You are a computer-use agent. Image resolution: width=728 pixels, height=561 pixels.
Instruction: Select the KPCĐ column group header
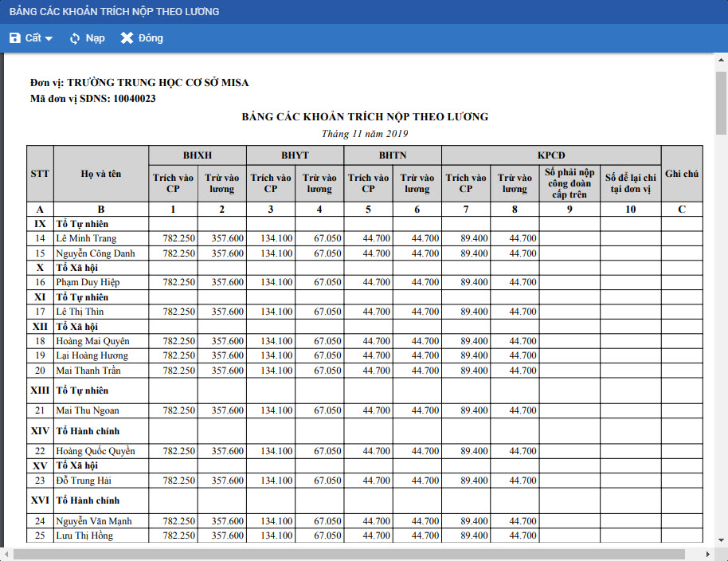click(551, 155)
